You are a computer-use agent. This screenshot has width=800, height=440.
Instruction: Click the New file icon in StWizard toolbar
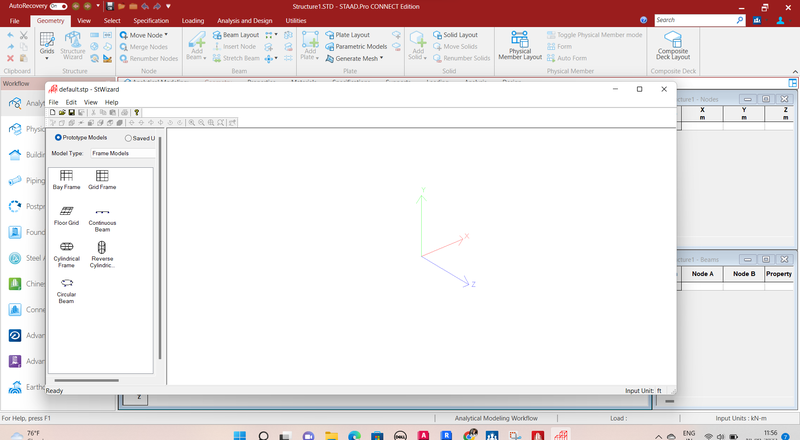(x=52, y=112)
